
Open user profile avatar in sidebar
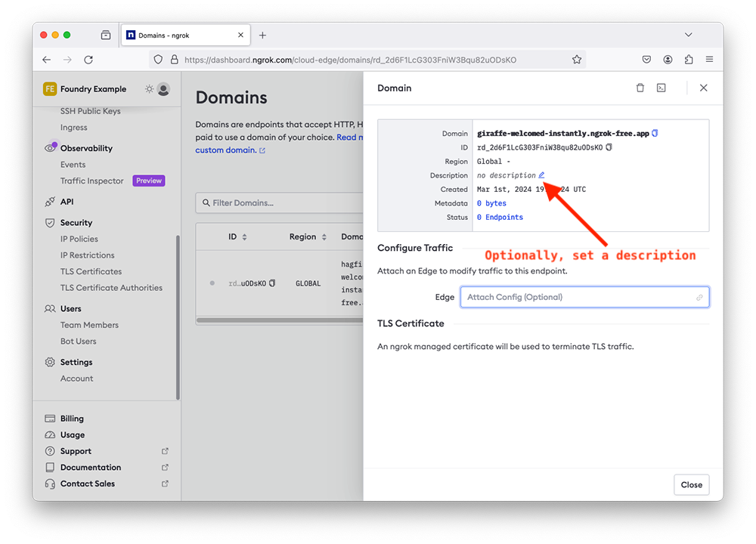click(x=163, y=89)
